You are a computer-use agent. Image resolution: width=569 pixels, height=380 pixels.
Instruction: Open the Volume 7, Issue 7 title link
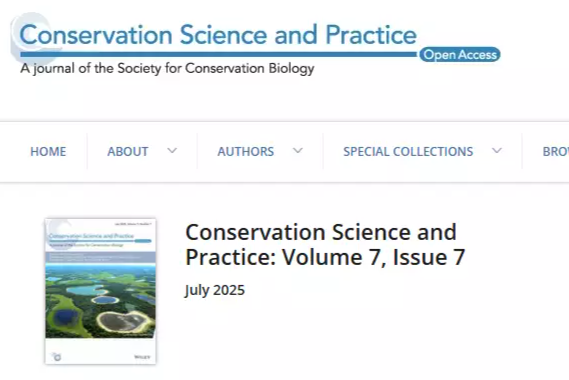(x=325, y=245)
